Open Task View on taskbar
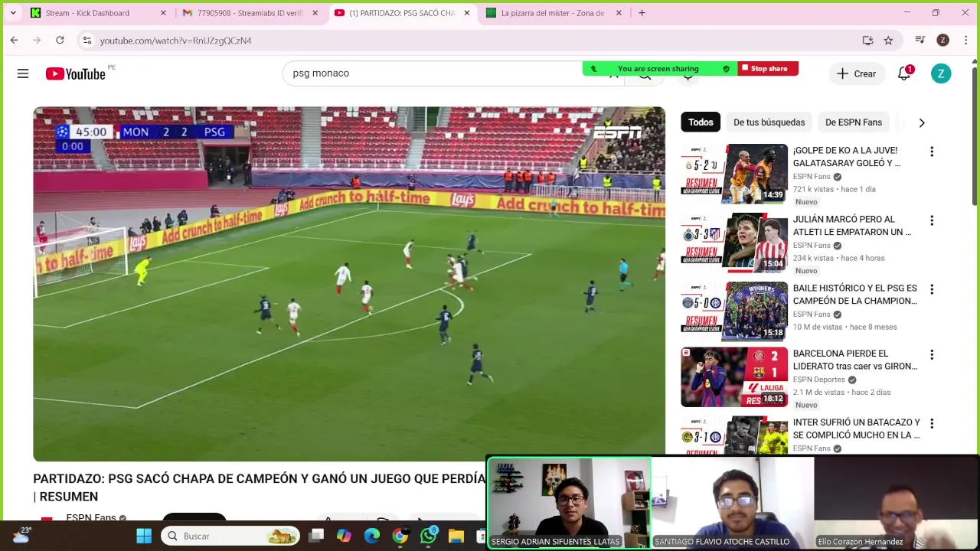 tap(316, 536)
